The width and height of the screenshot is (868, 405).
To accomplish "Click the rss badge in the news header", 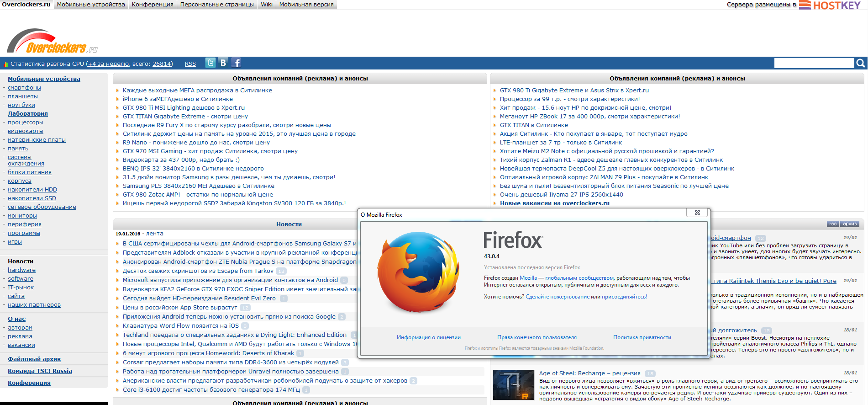I will (833, 224).
